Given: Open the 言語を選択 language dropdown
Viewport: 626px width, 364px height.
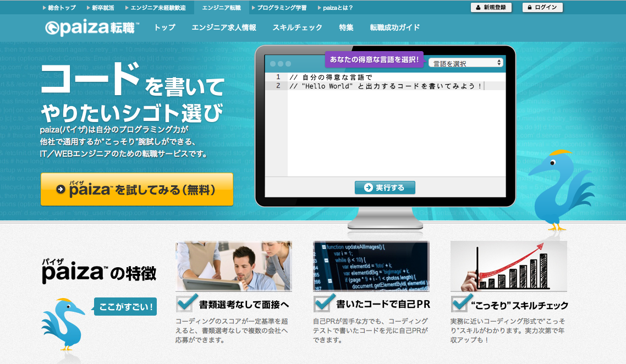Looking at the screenshot, I should (x=465, y=63).
